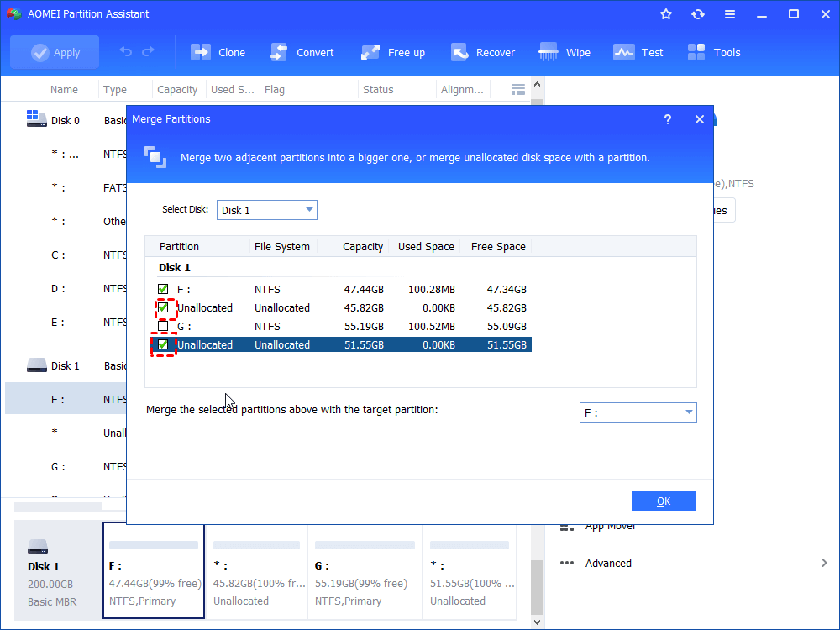This screenshot has width=840, height=630.
Task: Close the Merge Partitions dialog
Action: tap(700, 119)
